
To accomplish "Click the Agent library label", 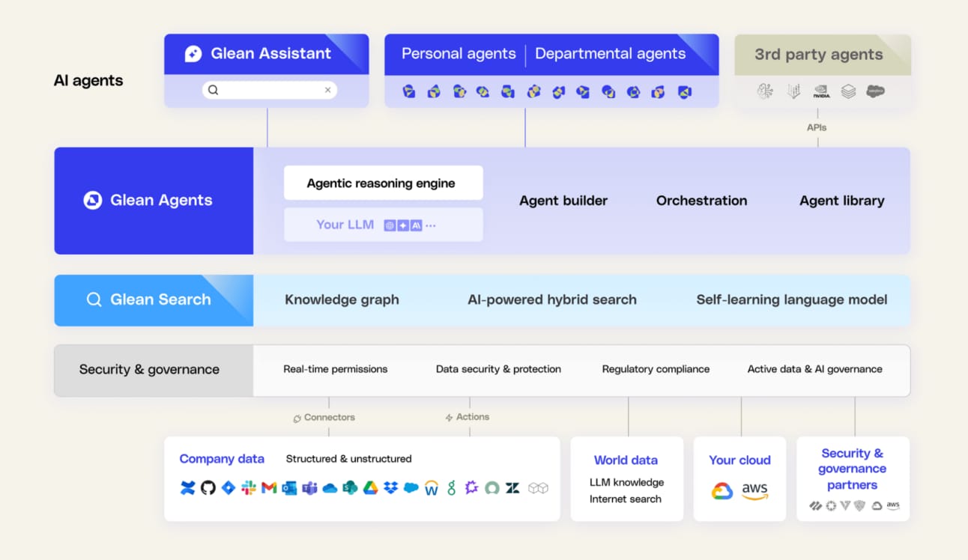I will pos(842,201).
